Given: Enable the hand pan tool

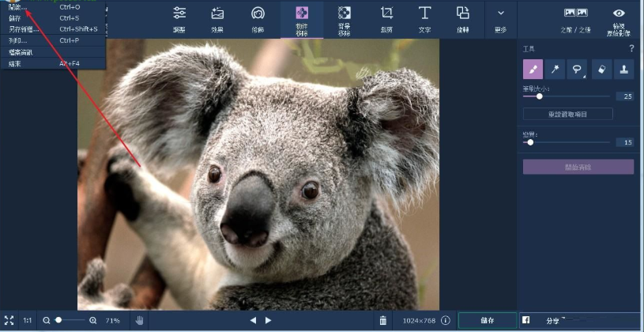Looking at the screenshot, I should [139, 320].
